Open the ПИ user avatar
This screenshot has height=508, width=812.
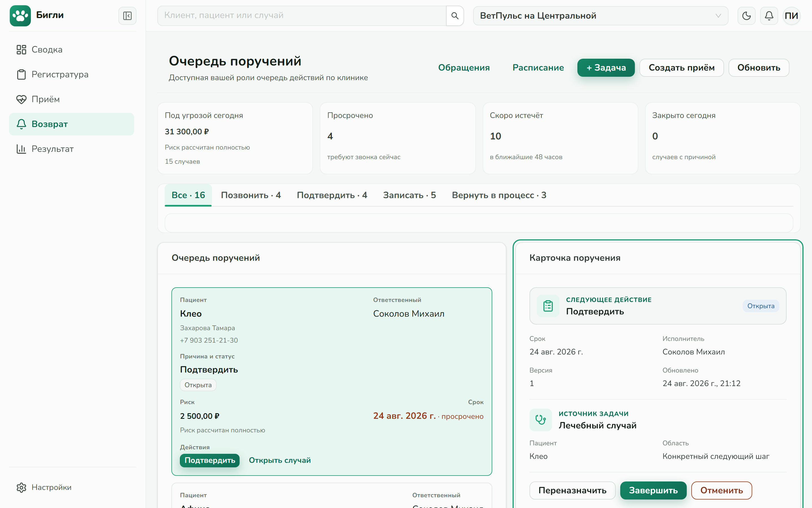click(791, 16)
